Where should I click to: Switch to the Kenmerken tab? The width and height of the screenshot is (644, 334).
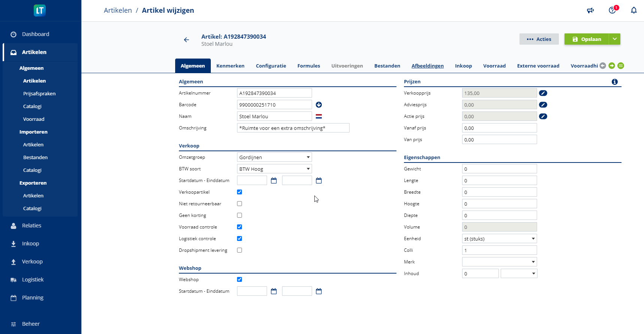pyautogui.click(x=230, y=66)
